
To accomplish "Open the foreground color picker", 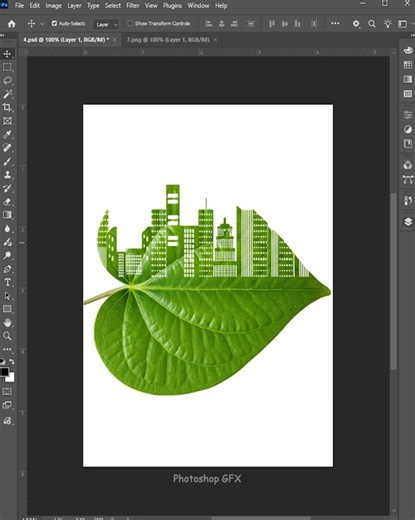I will [4, 371].
